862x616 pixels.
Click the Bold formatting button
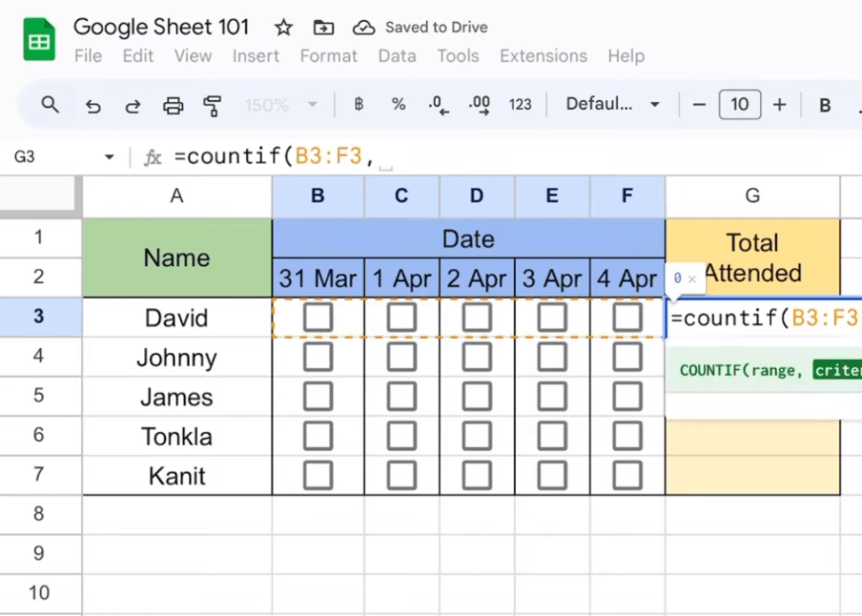(x=825, y=105)
